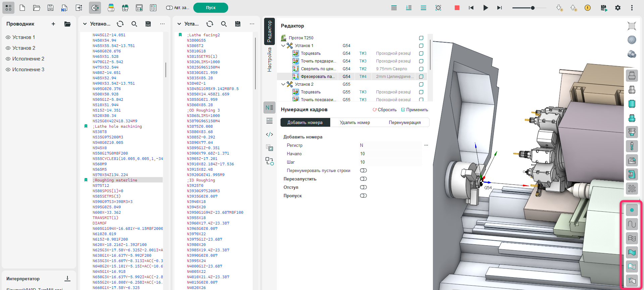Click the refresh icon in second code panel
This screenshot has width=644, height=290.
click(210, 24)
